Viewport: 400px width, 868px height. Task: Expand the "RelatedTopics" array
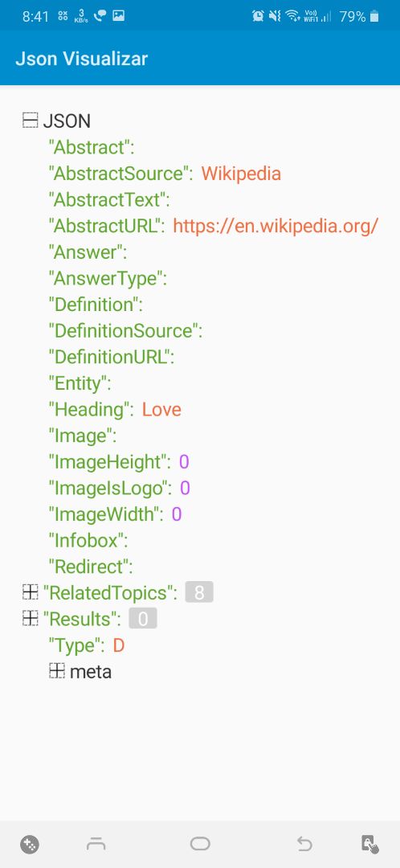pos(30,593)
